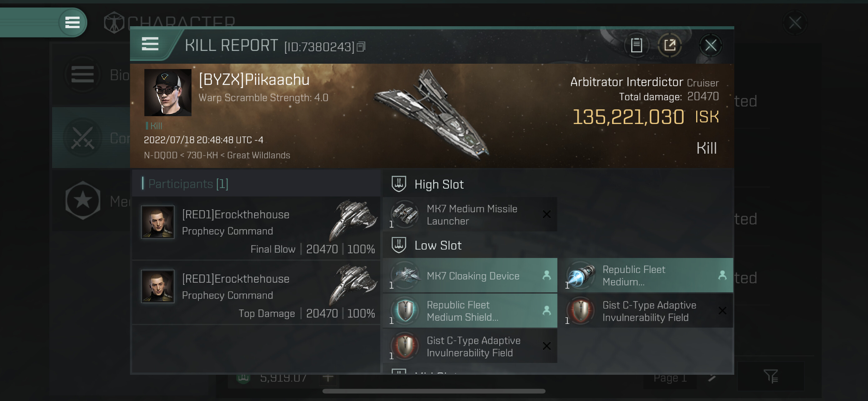
Task: View Piikaachu's character portrait
Action: [x=167, y=92]
